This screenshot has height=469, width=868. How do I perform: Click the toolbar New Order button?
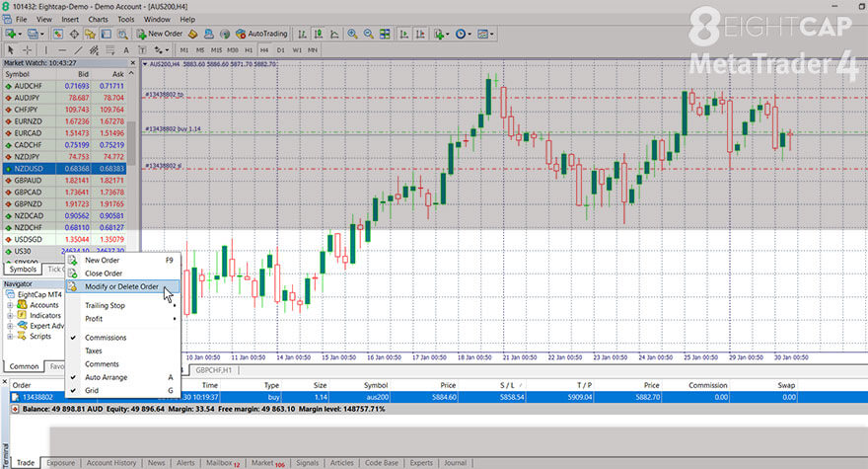pyautogui.click(x=160, y=34)
